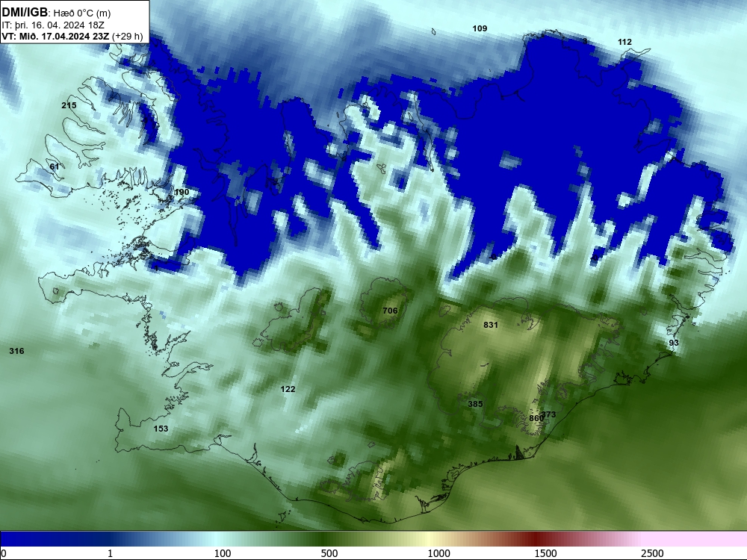Click the 500 label on the color scale

pyautogui.click(x=329, y=553)
